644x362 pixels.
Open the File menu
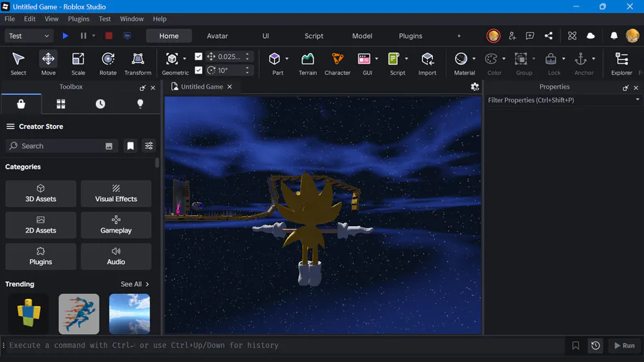coord(9,19)
